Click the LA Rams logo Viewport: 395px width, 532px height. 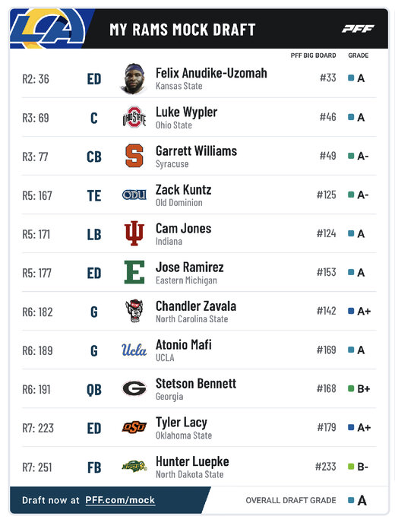pyautogui.click(x=47, y=29)
